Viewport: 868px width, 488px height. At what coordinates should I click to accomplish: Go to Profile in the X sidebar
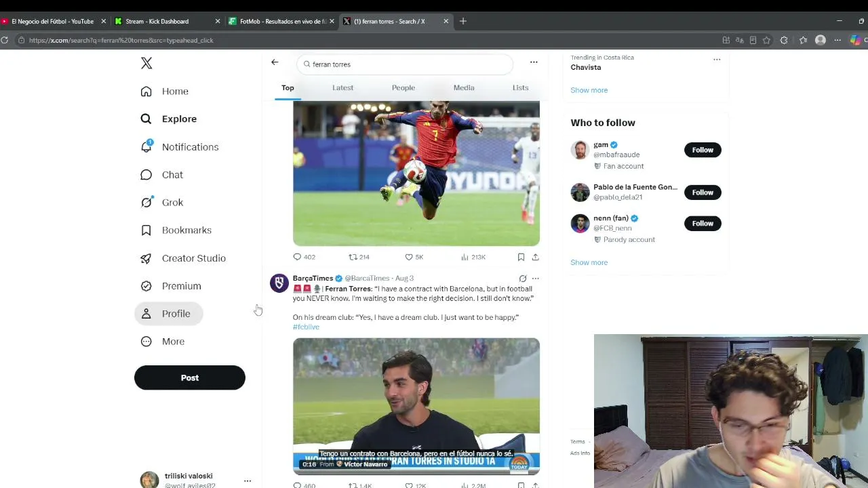coord(168,314)
